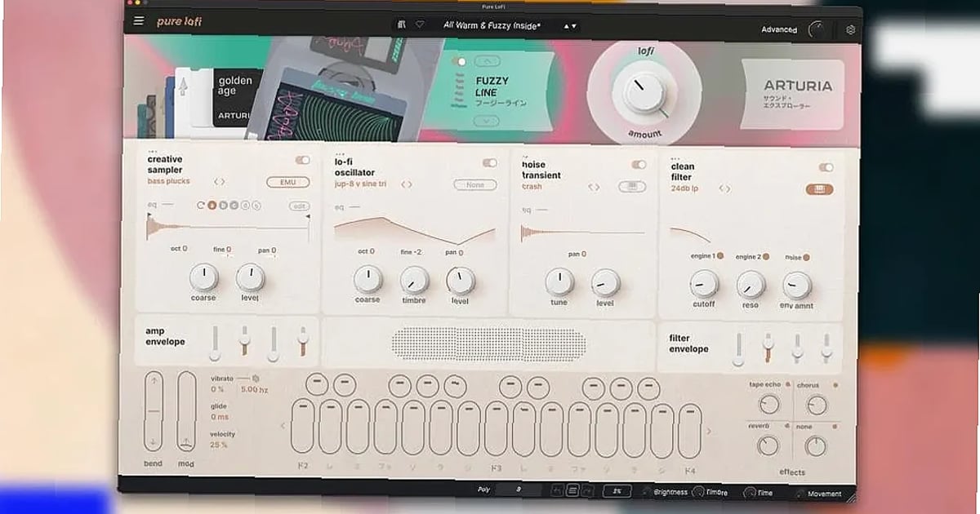Viewport: 980px width, 514px height.
Task: Click the Brightness macro control
Action: (x=670, y=492)
